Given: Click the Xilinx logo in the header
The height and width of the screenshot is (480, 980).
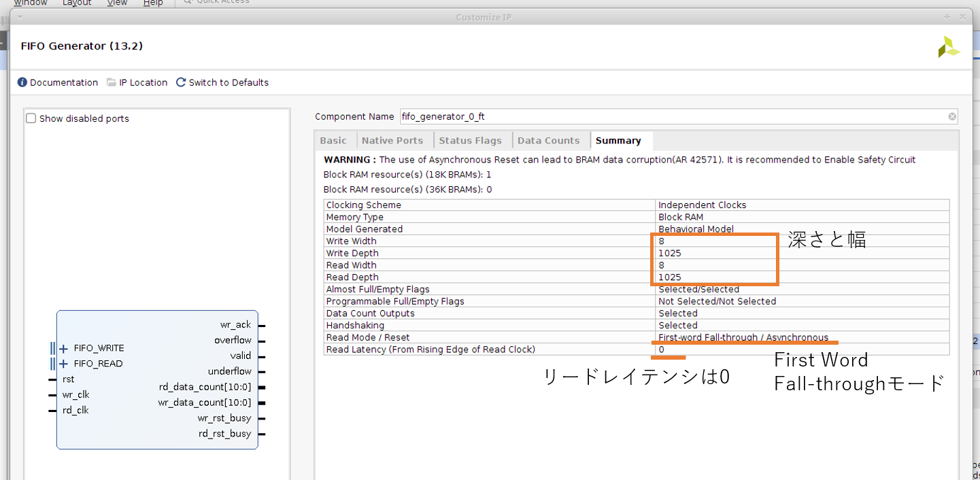Looking at the screenshot, I should [948, 47].
